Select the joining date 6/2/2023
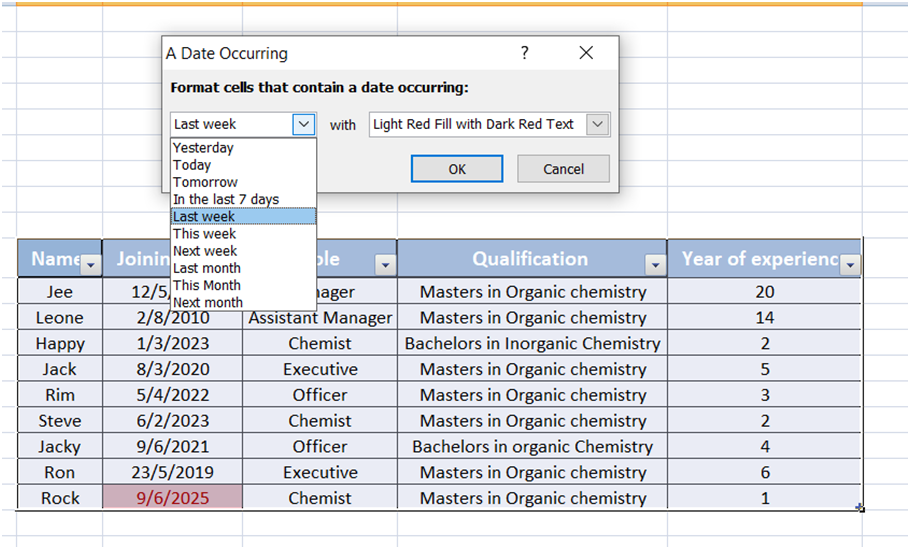This screenshot has height=549, width=910. coord(172,421)
